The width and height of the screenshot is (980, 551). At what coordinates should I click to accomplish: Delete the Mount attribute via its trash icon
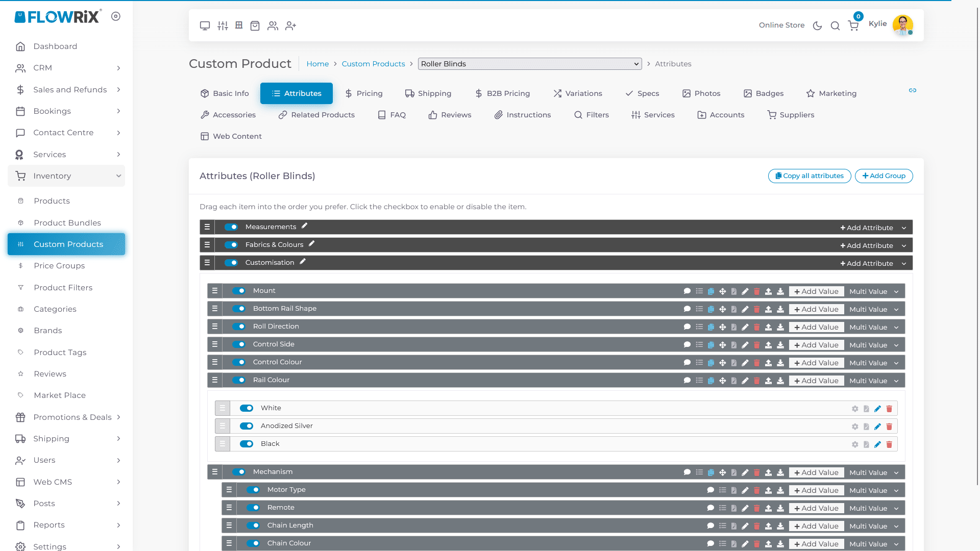[756, 291]
